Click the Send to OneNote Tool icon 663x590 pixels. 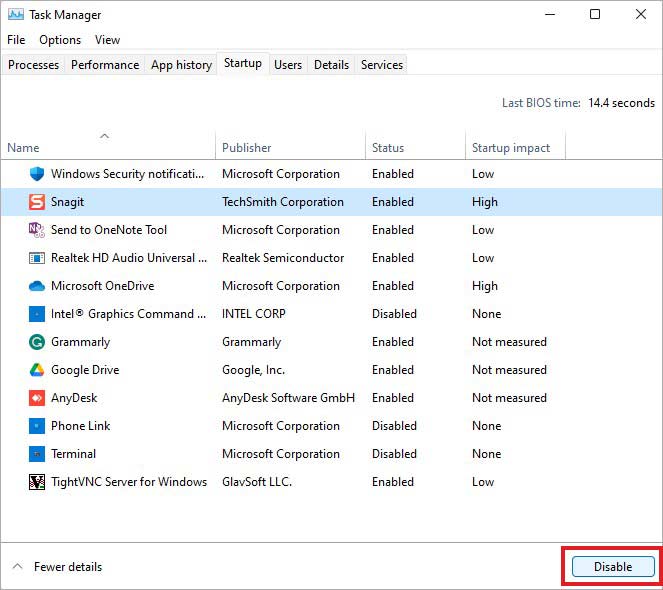click(37, 230)
